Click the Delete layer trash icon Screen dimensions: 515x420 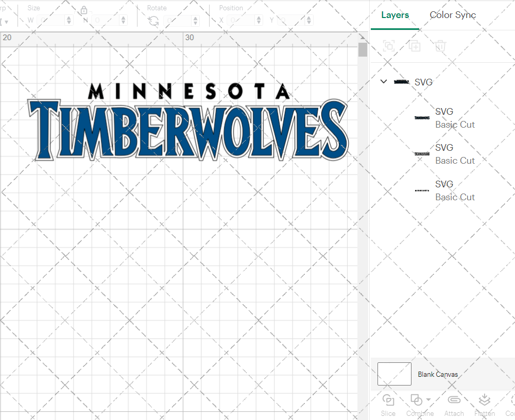point(440,46)
